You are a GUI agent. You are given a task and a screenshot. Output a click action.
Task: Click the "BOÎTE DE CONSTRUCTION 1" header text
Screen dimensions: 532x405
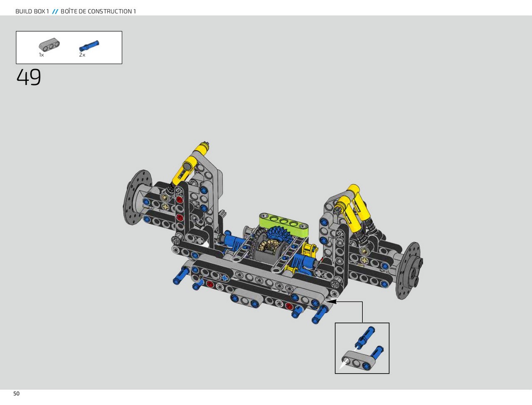click(98, 11)
